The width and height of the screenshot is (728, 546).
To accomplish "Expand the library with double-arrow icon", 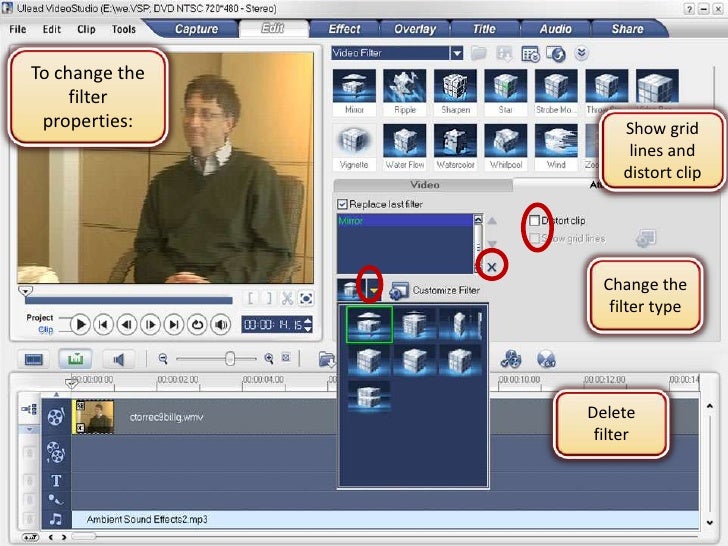I will (x=581, y=53).
